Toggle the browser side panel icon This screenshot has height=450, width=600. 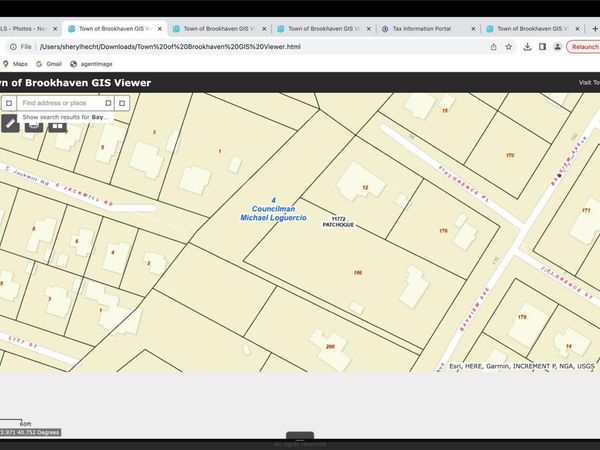[542, 46]
